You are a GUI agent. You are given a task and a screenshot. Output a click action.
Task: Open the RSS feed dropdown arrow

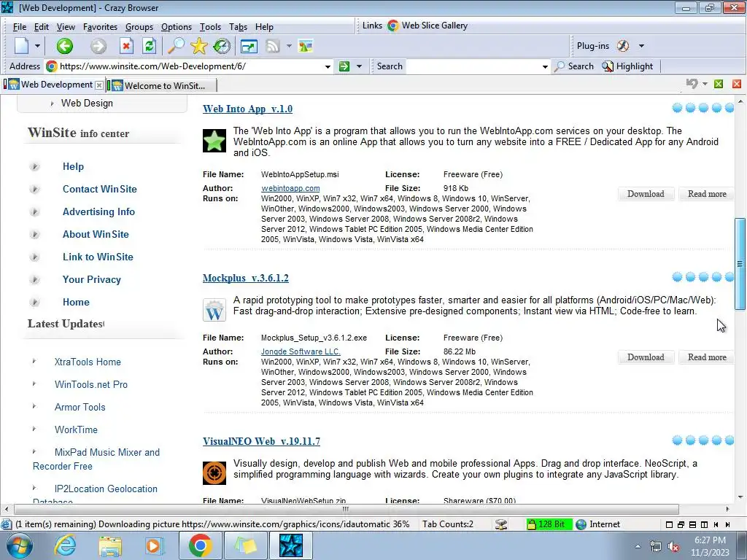289,46
